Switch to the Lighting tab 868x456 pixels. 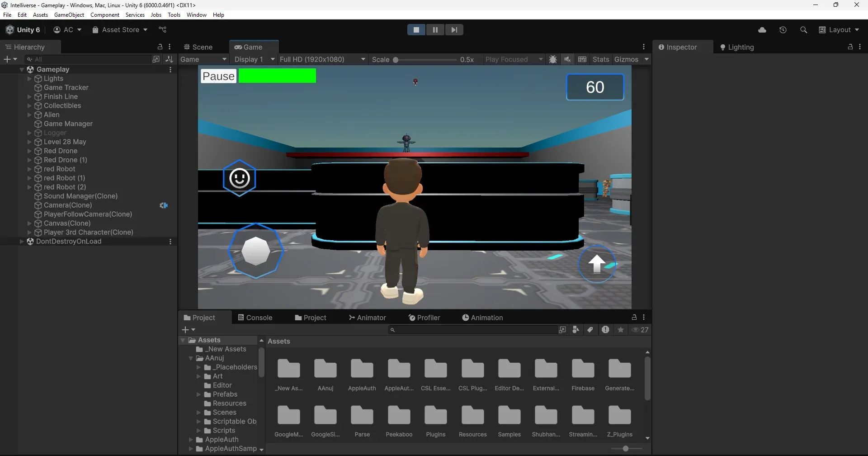[x=736, y=47]
